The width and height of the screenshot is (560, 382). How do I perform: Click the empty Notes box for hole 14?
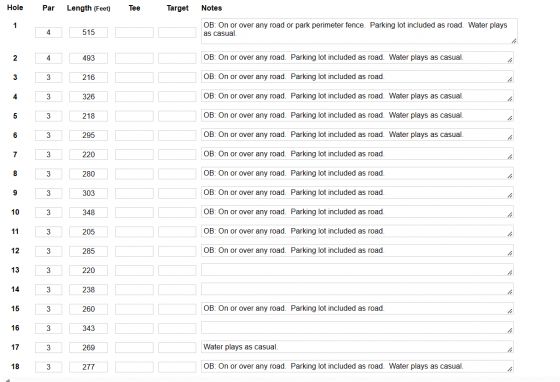coord(357,289)
